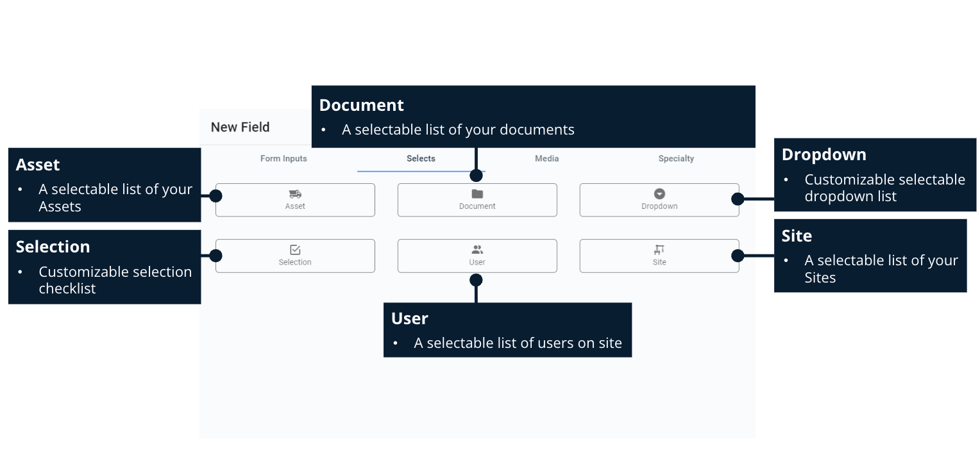Choose the Asset field type
Image resolution: width=980 pixels, height=469 pixels.
295,199
